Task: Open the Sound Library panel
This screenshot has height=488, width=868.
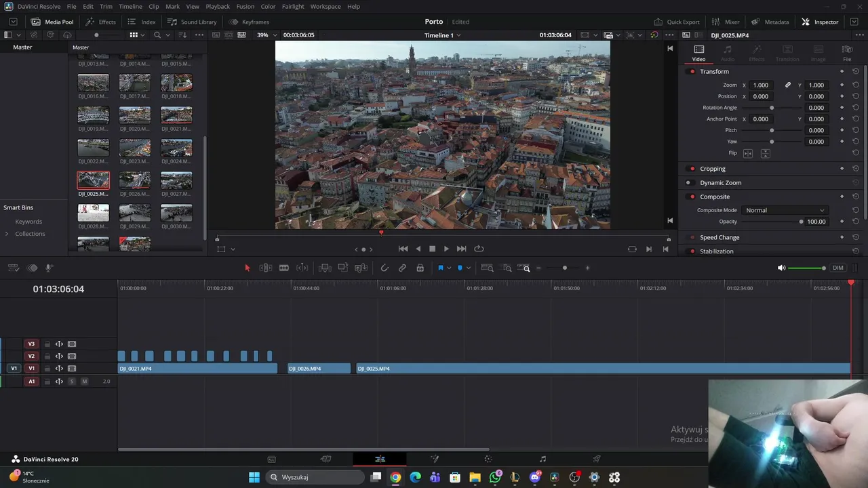Action: pyautogui.click(x=192, y=22)
